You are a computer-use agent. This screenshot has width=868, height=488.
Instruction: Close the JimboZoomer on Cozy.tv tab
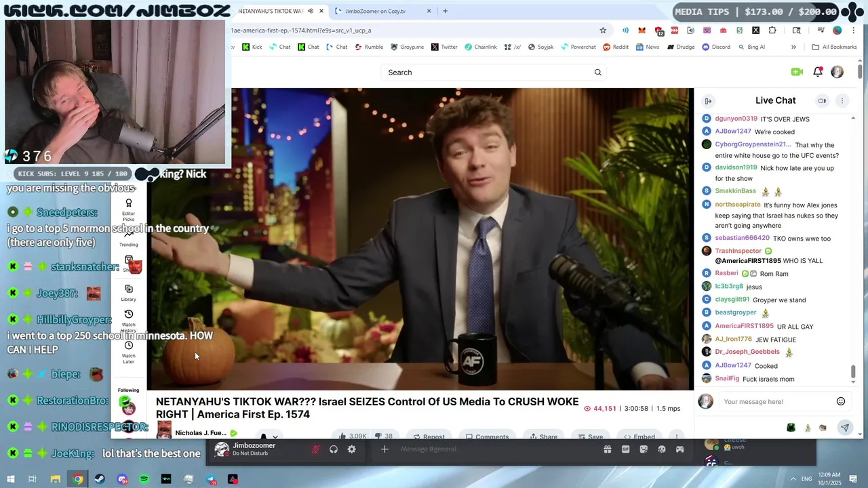pyautogui.click(x=429, y=11)
